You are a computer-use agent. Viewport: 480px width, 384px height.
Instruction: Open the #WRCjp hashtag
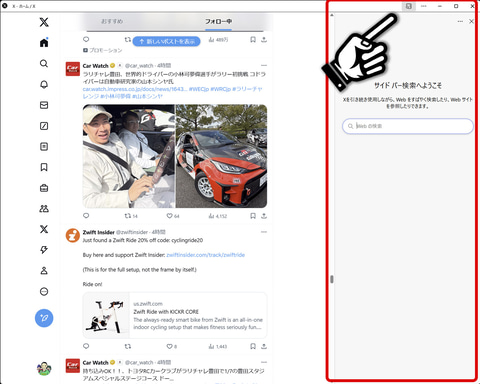pyautogui.click(x=220, y=89)
